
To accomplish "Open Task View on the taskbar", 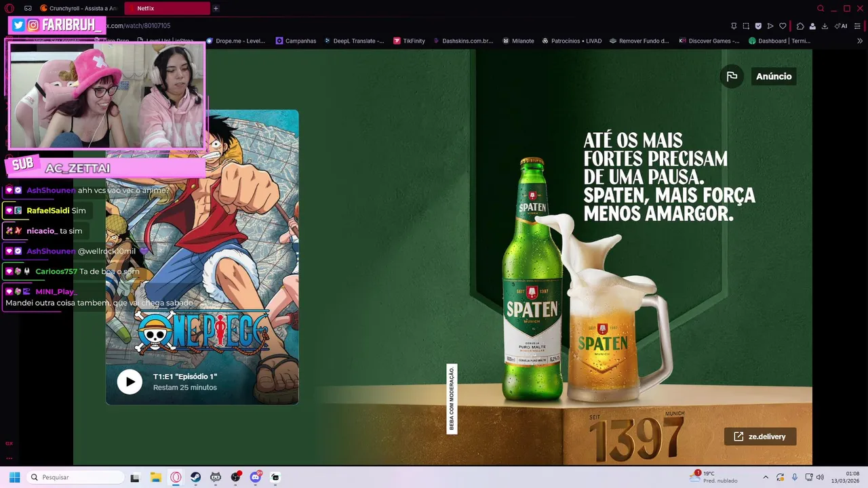I will click(x=135, y=477).
